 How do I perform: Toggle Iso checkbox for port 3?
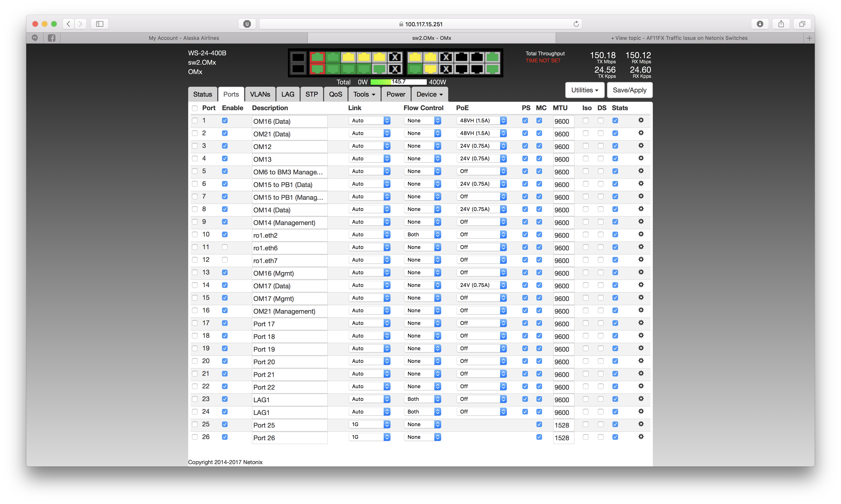click(585, 146)
